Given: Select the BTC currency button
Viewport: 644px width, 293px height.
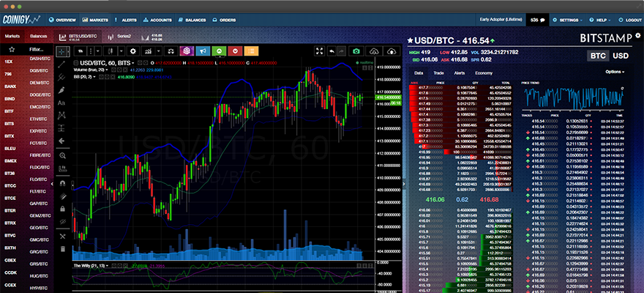Looking at the screenshot, I should [x=598, y=56].
